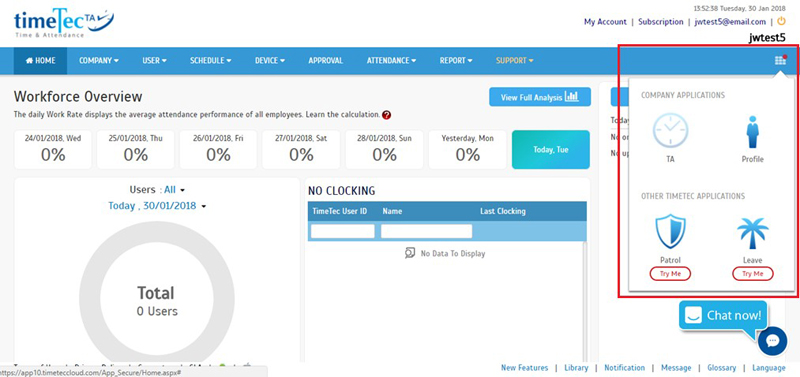Open the application grid icon
This screenshot has width=800, height=377.
coord(780,60)
